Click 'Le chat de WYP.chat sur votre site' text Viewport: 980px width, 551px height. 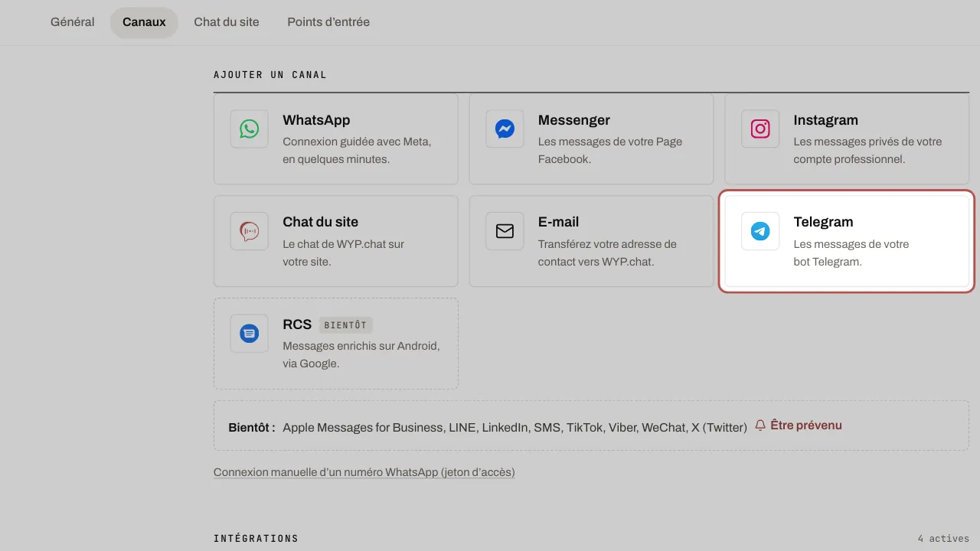[344, 253]
